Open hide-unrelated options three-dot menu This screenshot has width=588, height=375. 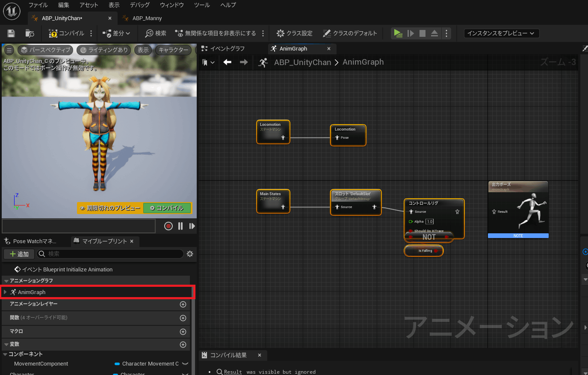click(263, 33)
